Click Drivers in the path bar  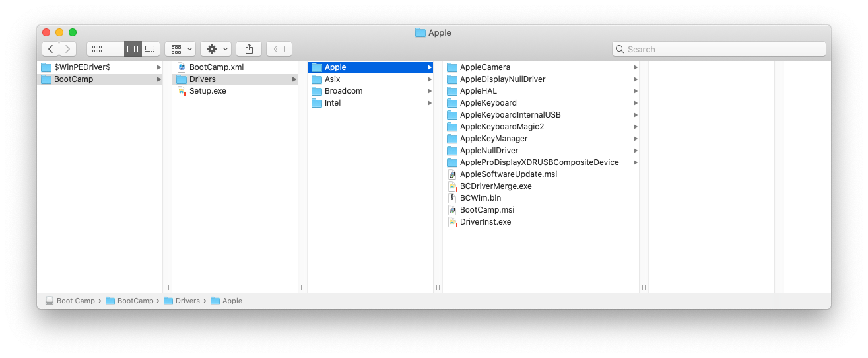coord(182,301)
